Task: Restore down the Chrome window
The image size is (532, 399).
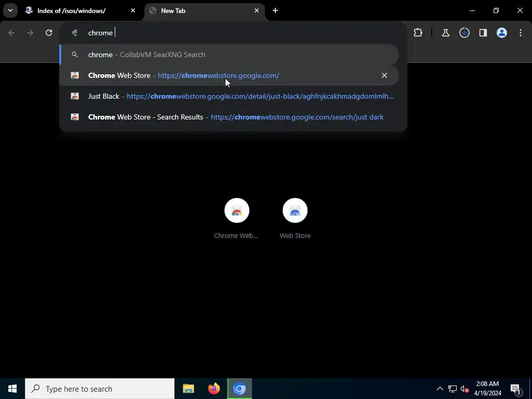Action: 496,10
